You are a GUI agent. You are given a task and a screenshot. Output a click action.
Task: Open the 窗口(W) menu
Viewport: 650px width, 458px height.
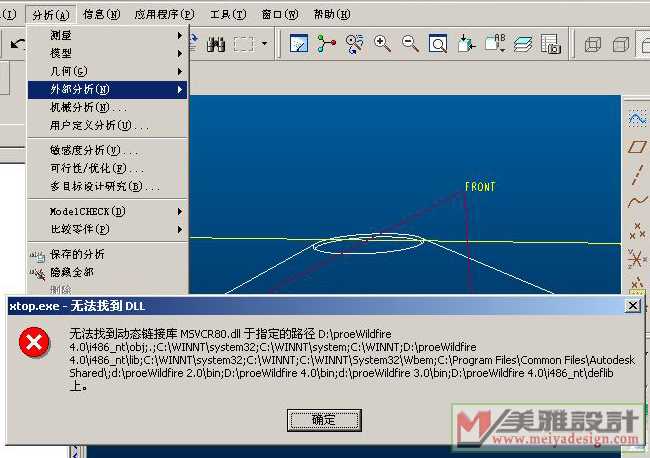(x=280, y=15)
